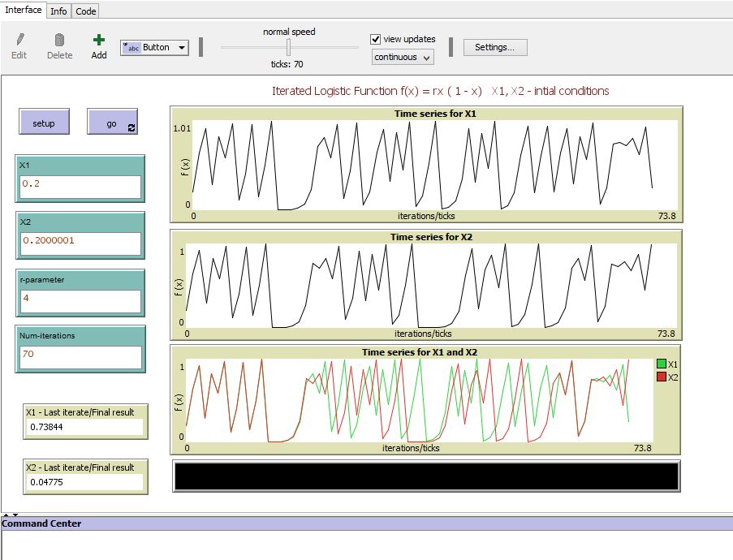Open the Code tab
The image size is (733, 560).
[86, 11]
